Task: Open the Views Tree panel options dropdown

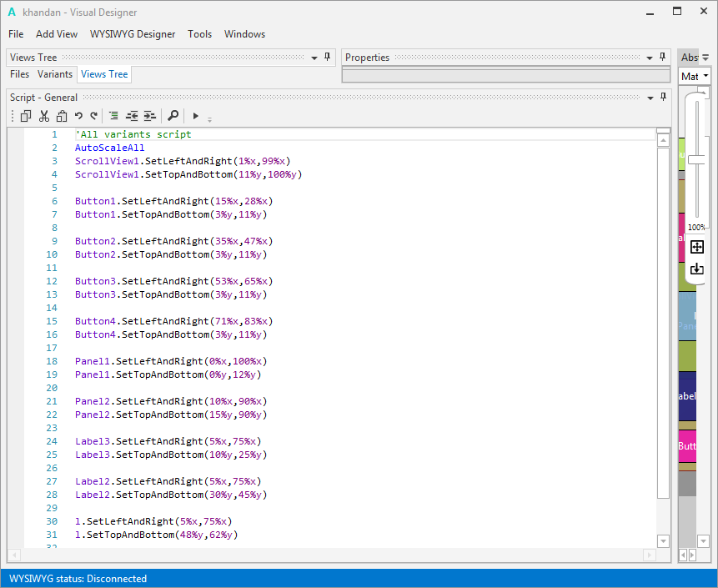Action: coord(314,58)
